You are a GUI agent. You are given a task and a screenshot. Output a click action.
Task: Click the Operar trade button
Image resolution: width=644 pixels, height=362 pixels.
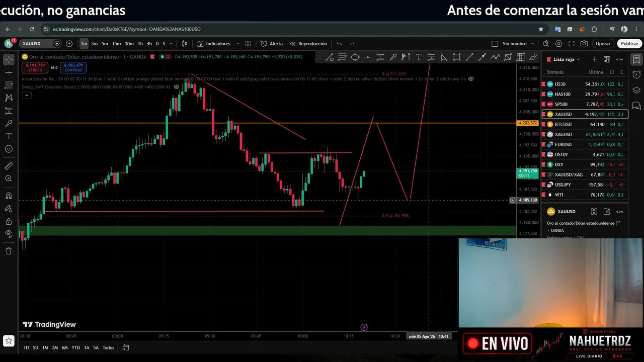(x=603, y=44)
